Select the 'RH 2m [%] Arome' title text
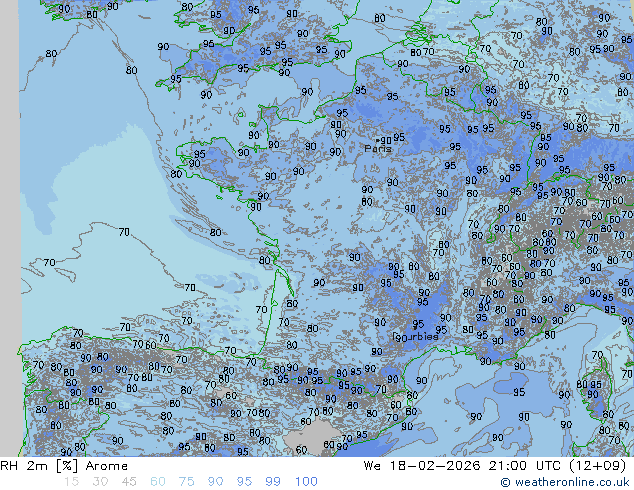This screenshot has width=634, height=490. coord(64,466)
